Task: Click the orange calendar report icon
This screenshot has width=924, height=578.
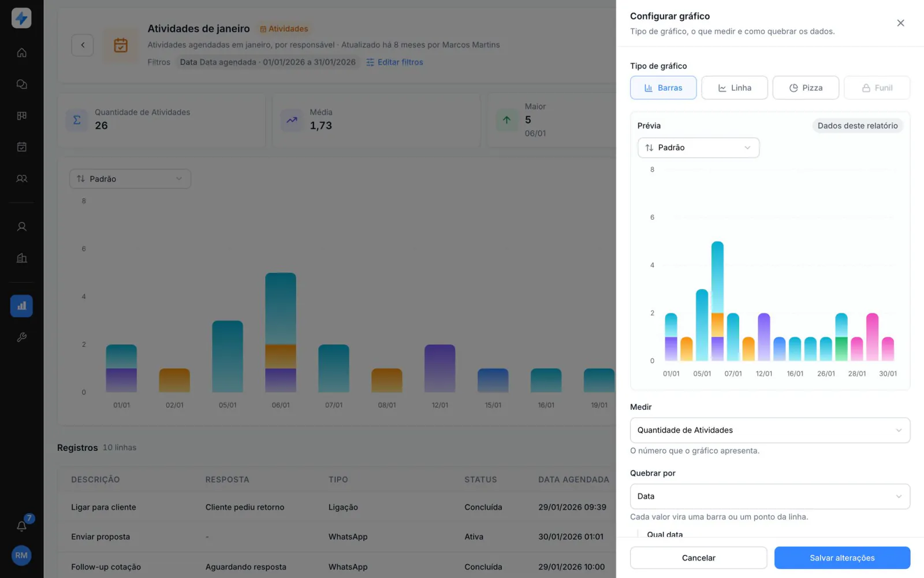Action: click(121, 45)
